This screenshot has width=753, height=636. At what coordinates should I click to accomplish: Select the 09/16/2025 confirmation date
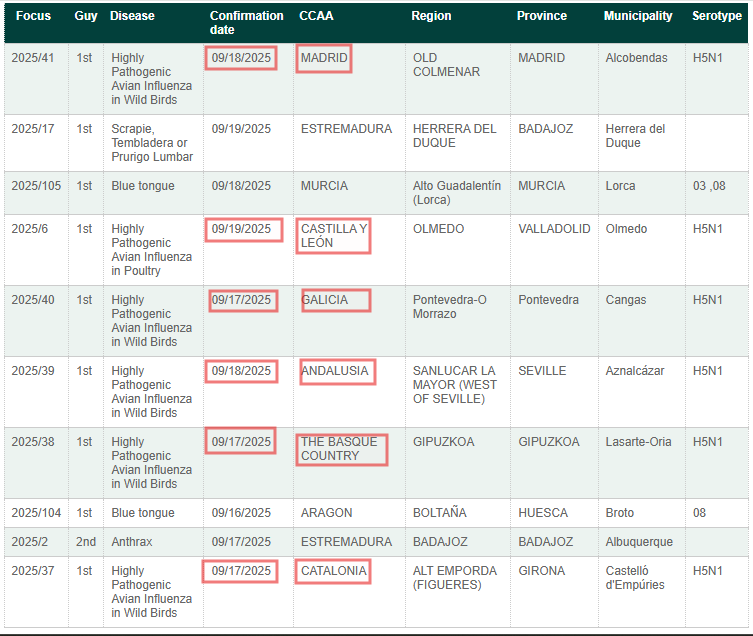[x=241, y=513]
